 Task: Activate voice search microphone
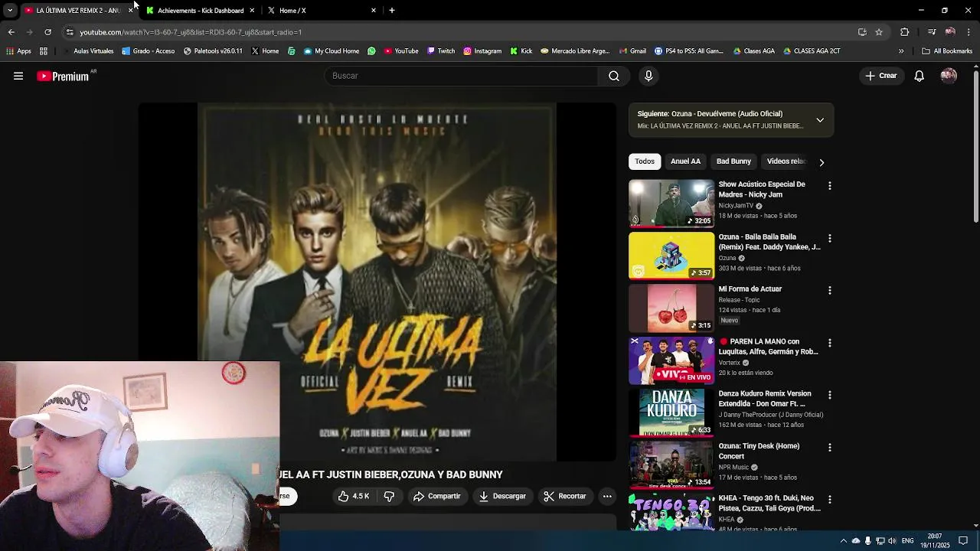[x=648, y=76]
